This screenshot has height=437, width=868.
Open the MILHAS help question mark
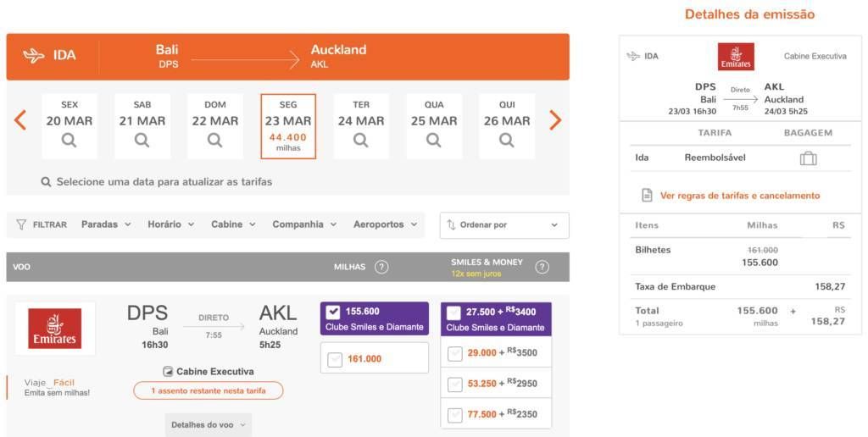tap(381, 267)
